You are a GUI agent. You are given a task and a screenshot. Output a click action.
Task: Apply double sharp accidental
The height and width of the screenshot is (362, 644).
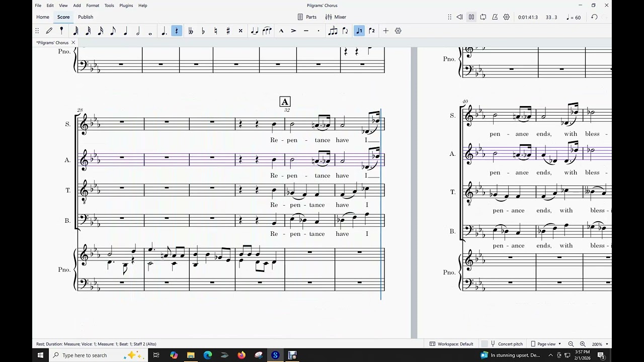pos(240,31)
